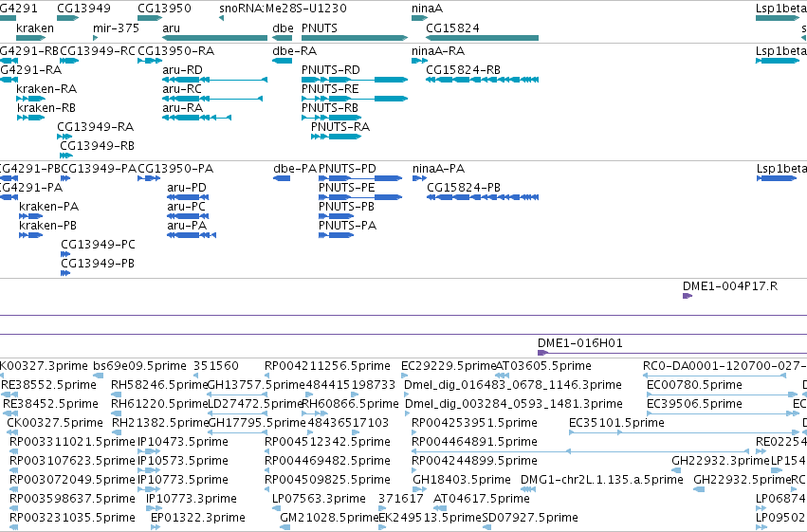Select transcript aru-RC
807x532 pixels.
(x=212, y=99)
